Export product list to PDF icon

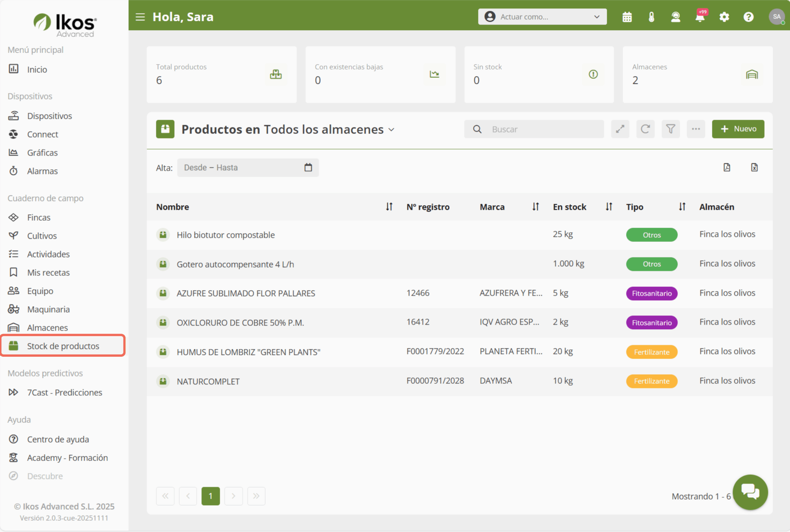[x=726, y=167]
